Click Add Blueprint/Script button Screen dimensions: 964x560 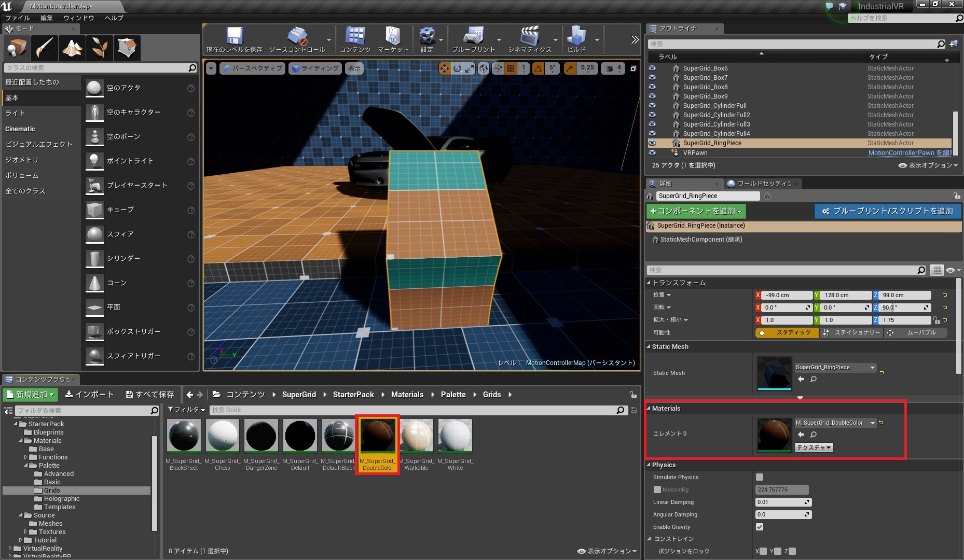click(888, 211)
